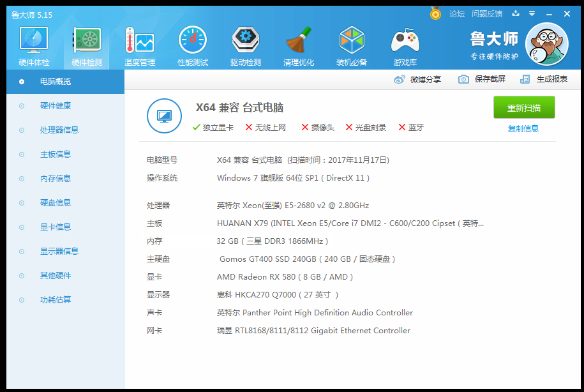Switch to 其他硬件 sidebar item
This screenshot has width=584, height=392.
point(65,276)
